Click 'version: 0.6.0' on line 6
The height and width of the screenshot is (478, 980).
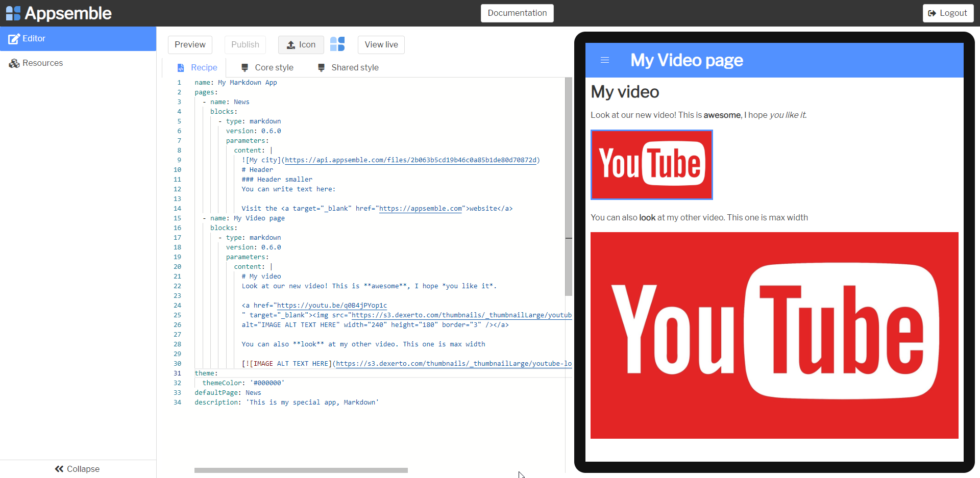[254, 131]
